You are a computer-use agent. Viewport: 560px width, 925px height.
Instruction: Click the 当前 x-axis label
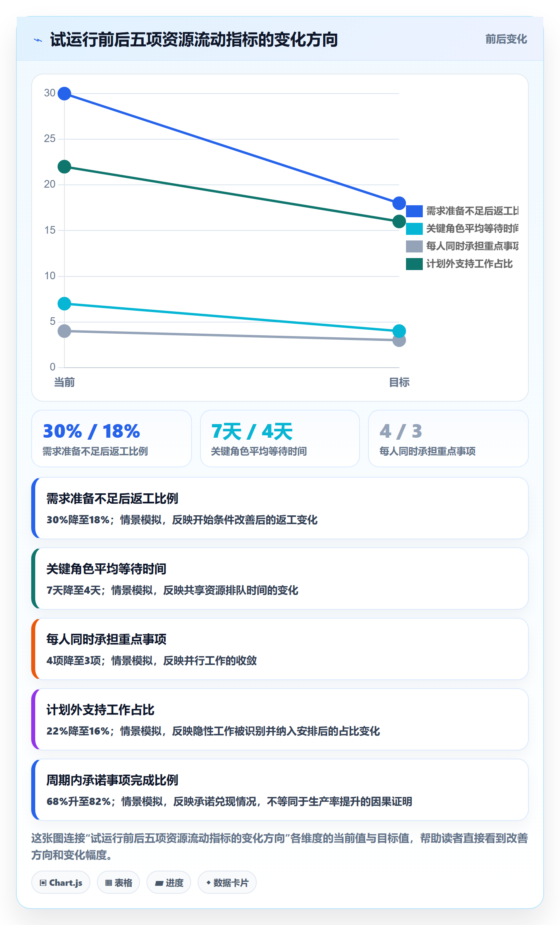click(64, 382)
